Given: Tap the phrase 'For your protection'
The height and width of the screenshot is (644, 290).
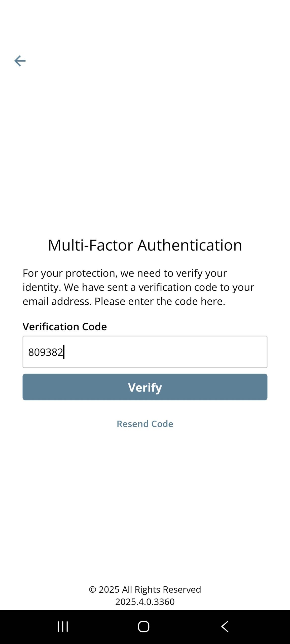Looking at the screenshot, I should point(70,273).
